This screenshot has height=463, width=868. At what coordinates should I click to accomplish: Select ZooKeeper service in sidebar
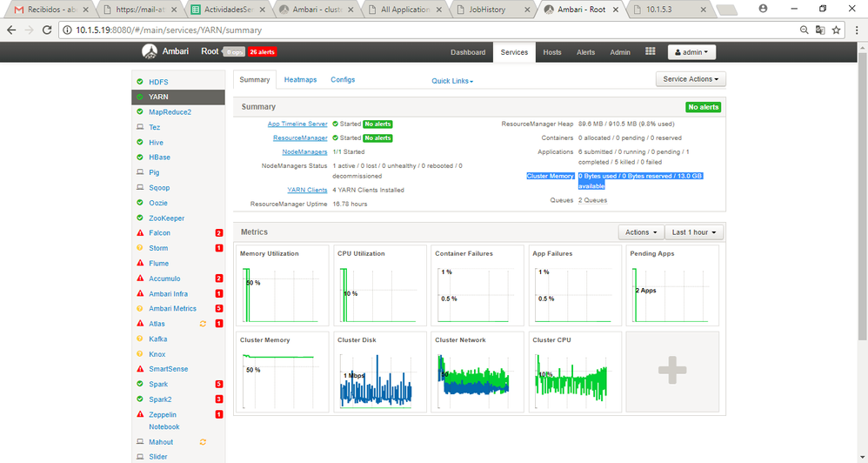(x=167, y=218)
